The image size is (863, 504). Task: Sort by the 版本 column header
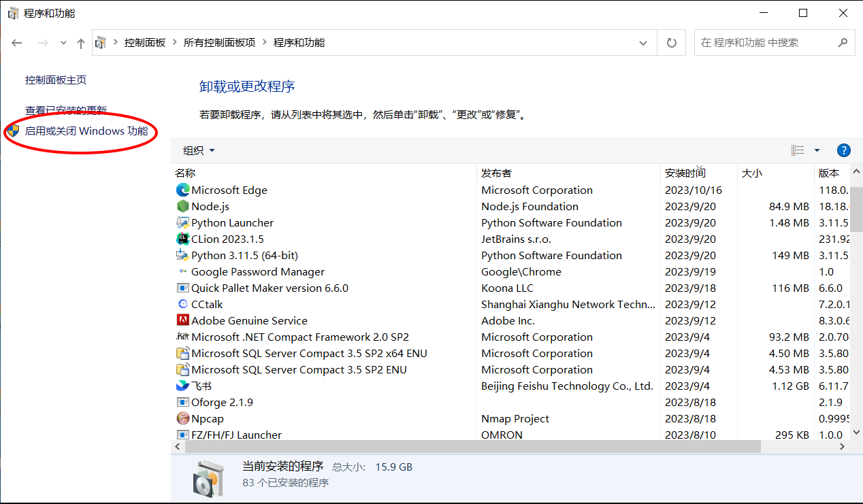click(x=834, y=173)
